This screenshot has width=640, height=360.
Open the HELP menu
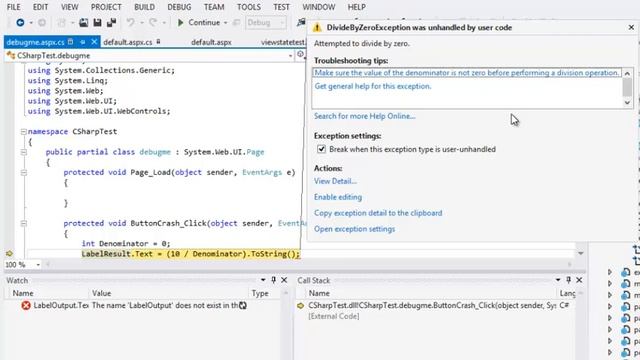pos(356,7)
